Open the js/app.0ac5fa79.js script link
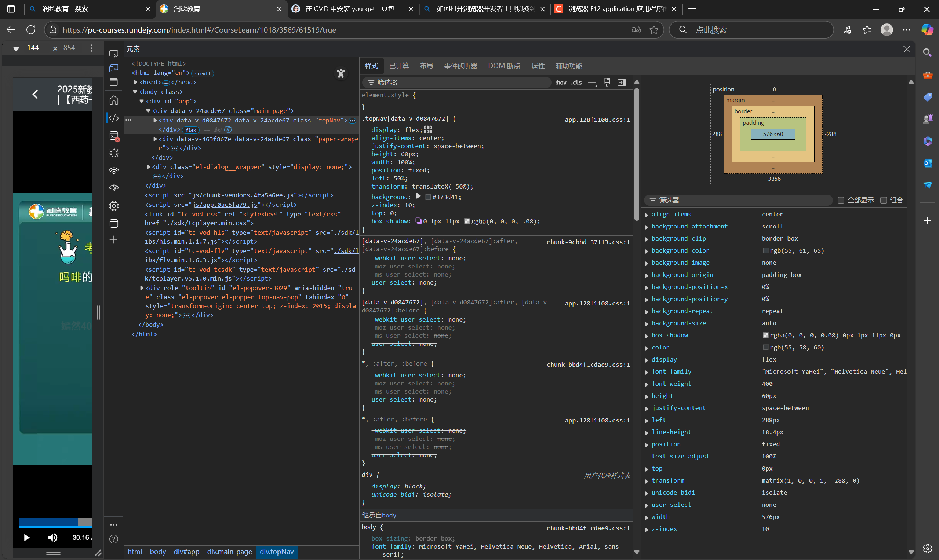This screenshot has width=939, height=560. tap(225, 205)
